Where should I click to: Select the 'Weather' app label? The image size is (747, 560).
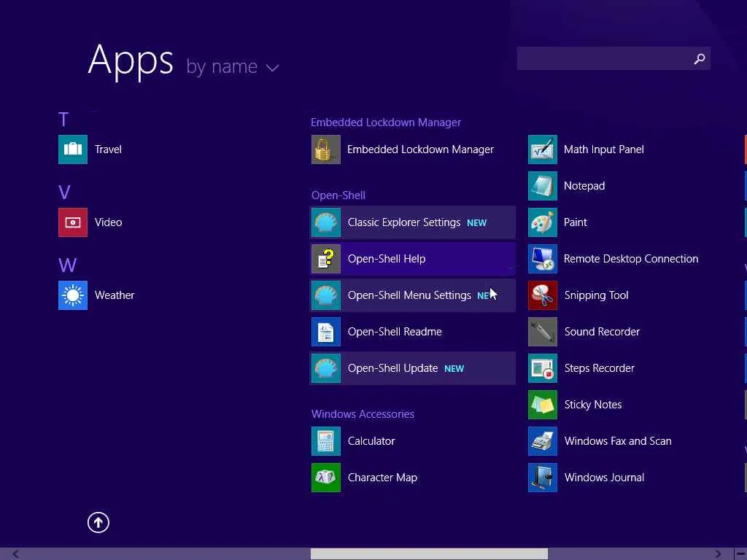coord(115,295)
